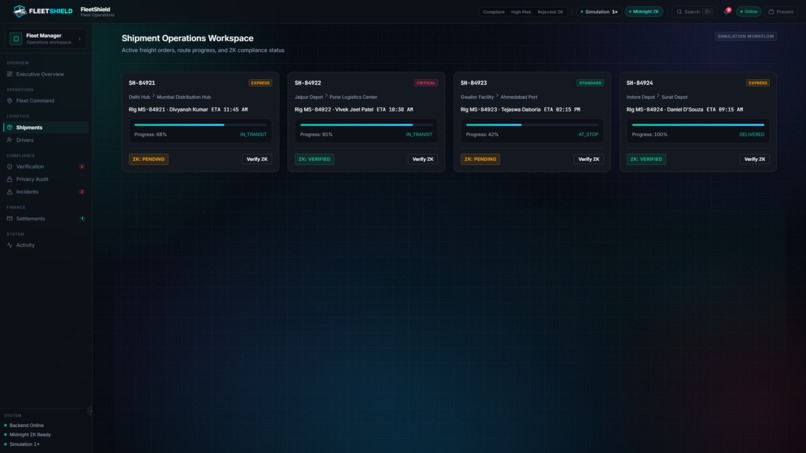Select the Compliant filter tab

493,12
